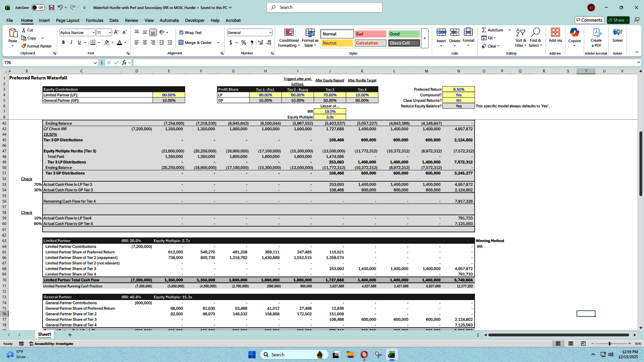Select the Format Painter tool
The width and height of the screenshot is (644, 362).
pyautogui.click(x=37, y=46)
